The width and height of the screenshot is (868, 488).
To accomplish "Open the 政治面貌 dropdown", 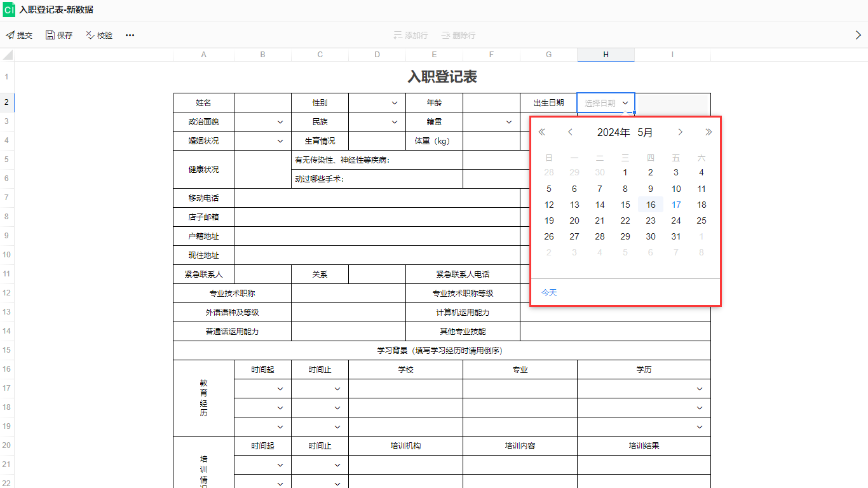I will [x=280, y=121].
